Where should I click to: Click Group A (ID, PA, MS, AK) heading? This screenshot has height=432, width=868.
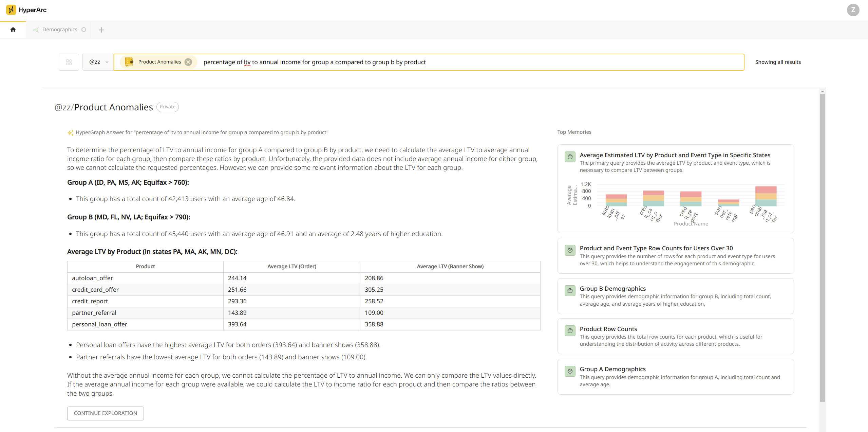(x=128, y=182)
